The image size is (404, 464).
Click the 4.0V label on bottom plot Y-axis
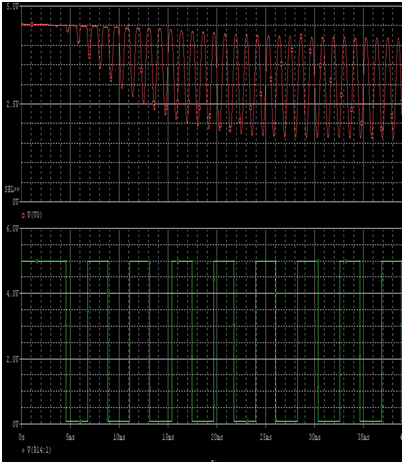pos(13,293)
